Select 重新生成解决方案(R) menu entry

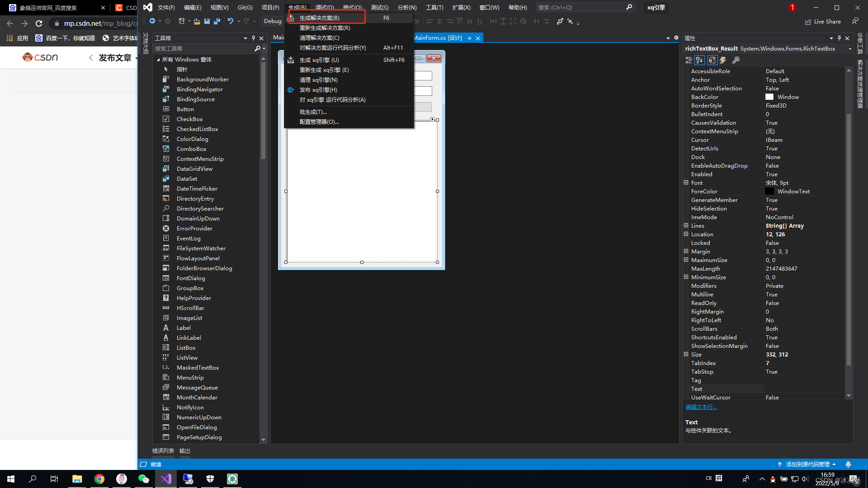pyautogui.click(x=325, y=28)
